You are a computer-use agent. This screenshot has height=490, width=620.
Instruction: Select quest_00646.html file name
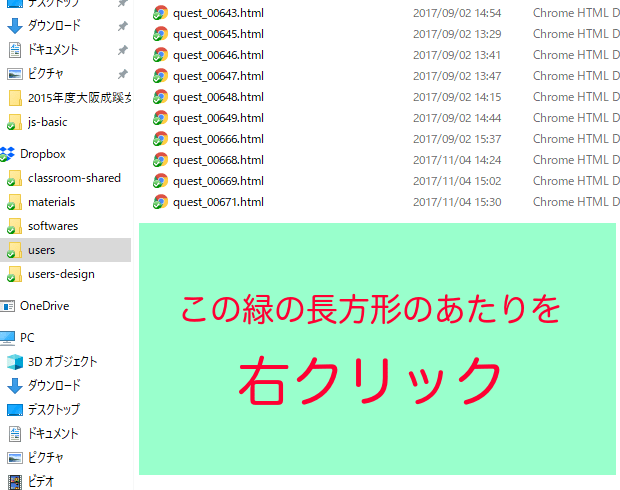[x=218, y=55]
